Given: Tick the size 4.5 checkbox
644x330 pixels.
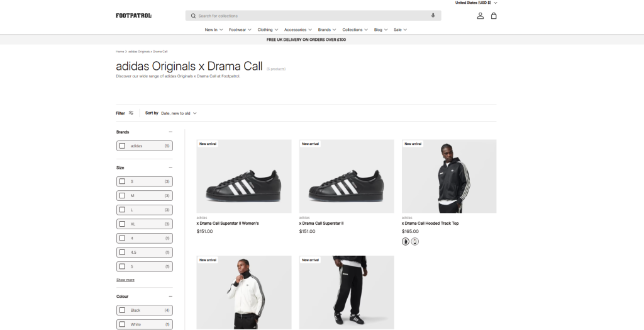Looking at the screenshot, I should (123, 253).
